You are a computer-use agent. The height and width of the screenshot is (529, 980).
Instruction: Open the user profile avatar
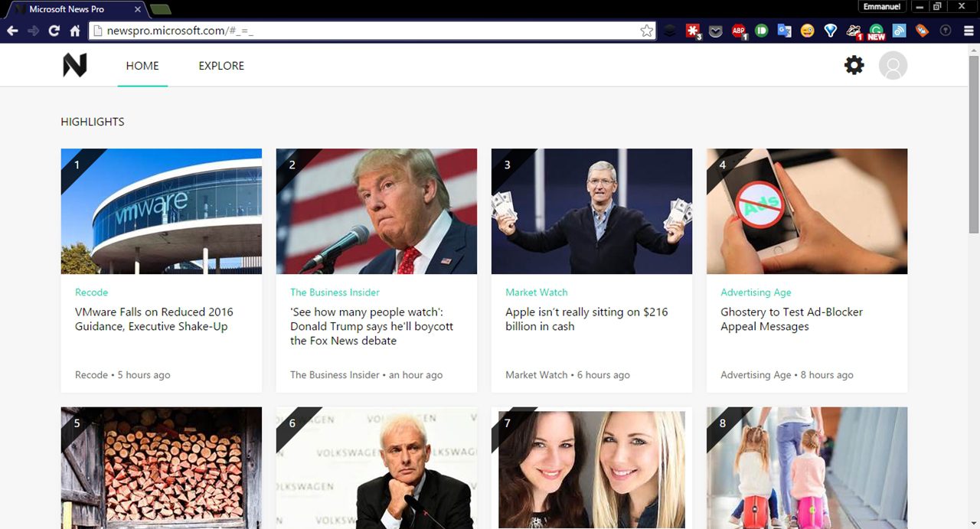point(893,66)
